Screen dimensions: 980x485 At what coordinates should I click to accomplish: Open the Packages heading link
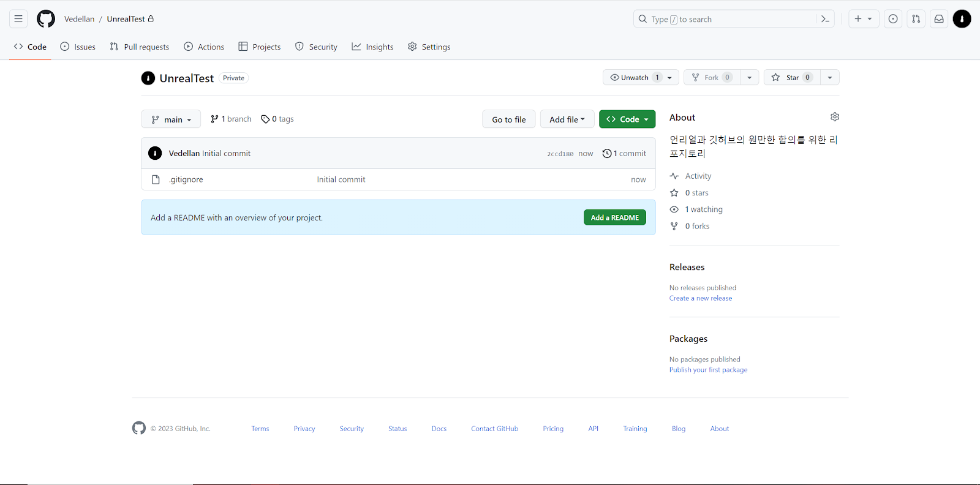688,339
